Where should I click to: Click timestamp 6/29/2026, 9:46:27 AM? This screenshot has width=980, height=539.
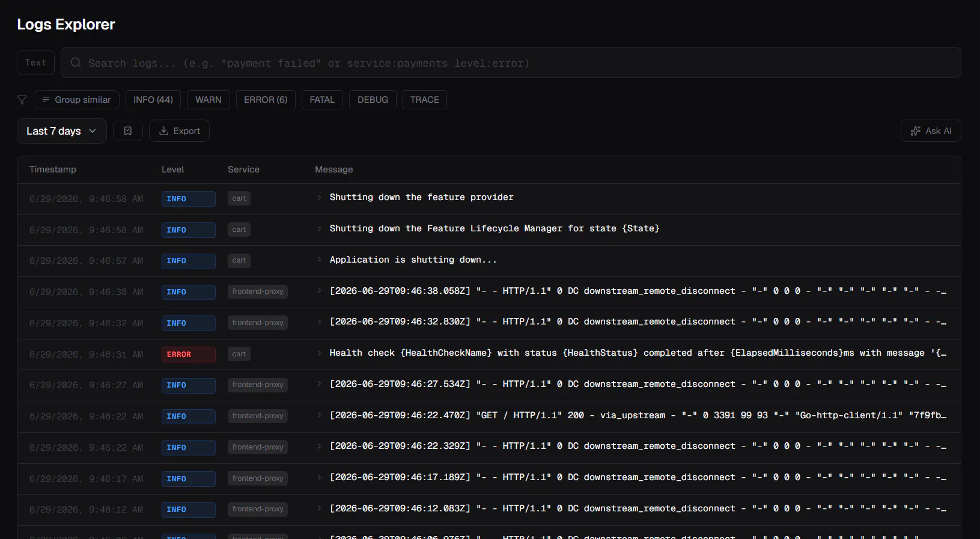point(87,385)
